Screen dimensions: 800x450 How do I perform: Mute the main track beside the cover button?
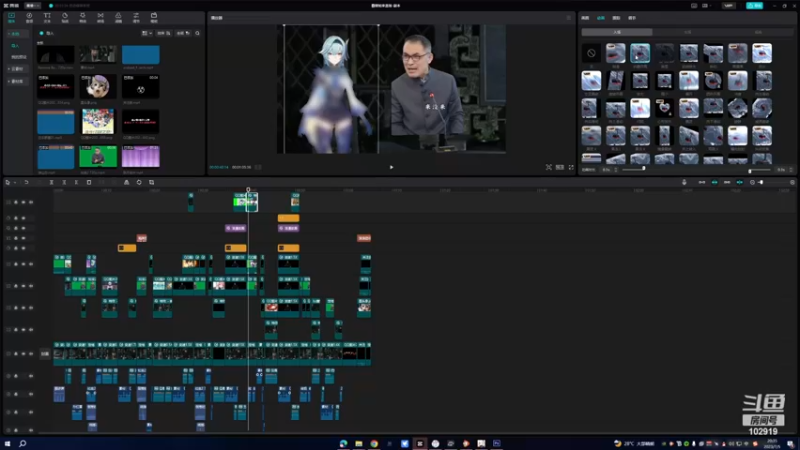click(31, 354)
